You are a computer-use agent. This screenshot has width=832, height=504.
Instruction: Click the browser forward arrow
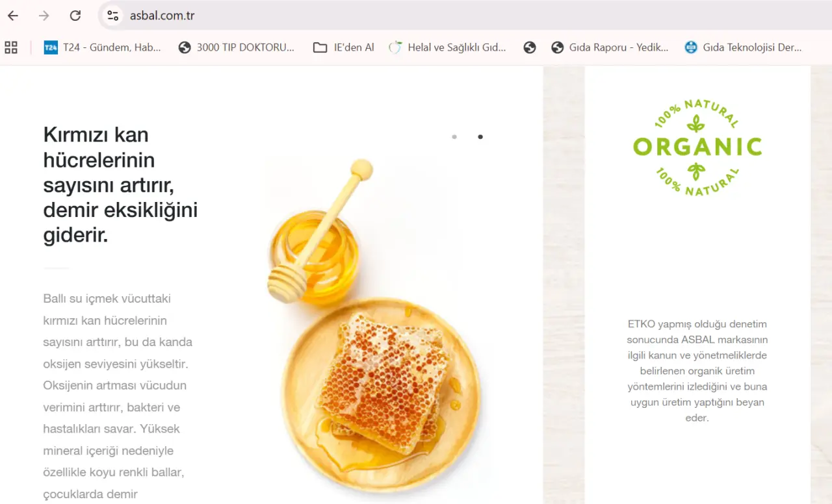pos(44,16)
